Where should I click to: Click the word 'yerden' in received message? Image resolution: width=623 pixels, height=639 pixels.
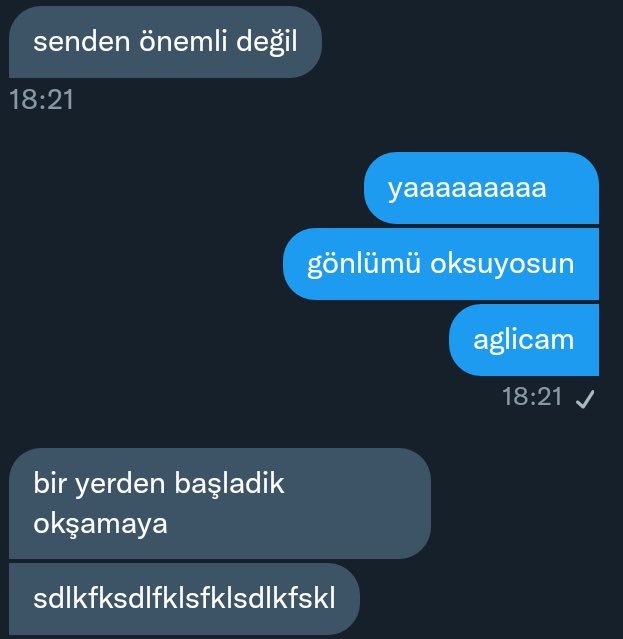120,484
